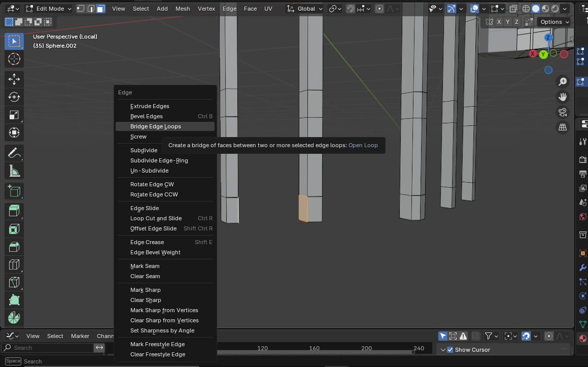Select the Poly Build tool
The height and width of the screenshot is (367, 588).
coord(14,300)
